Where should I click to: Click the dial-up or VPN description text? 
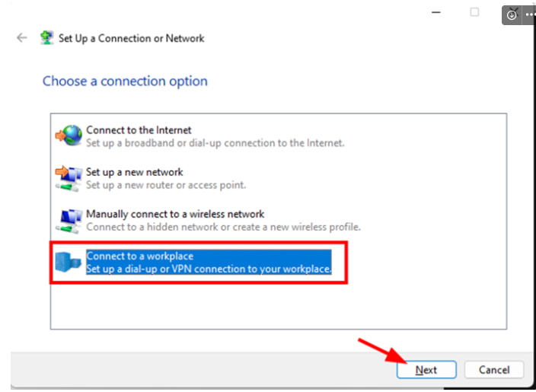point(209,269)
